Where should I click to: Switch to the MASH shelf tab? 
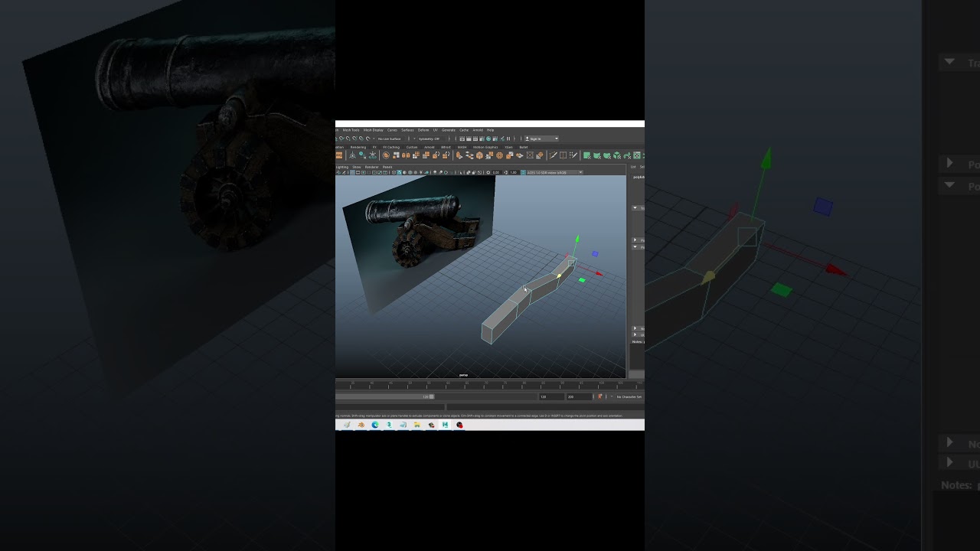pos(462,147)
